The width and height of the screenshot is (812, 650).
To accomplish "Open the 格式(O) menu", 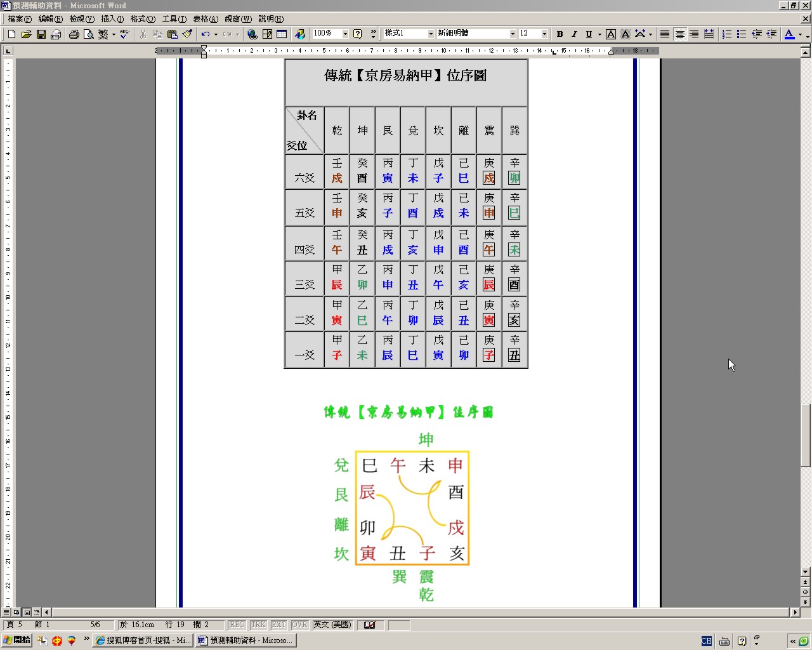I will [143, 19].
